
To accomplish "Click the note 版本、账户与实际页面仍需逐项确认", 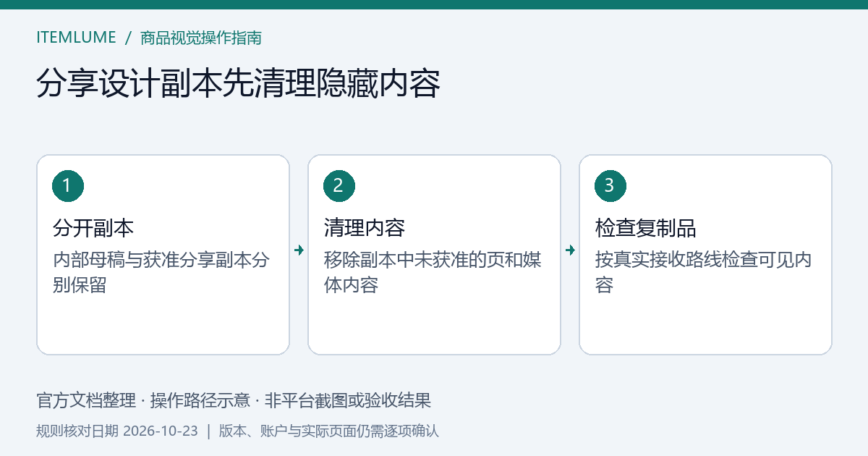I will (329, 431).
